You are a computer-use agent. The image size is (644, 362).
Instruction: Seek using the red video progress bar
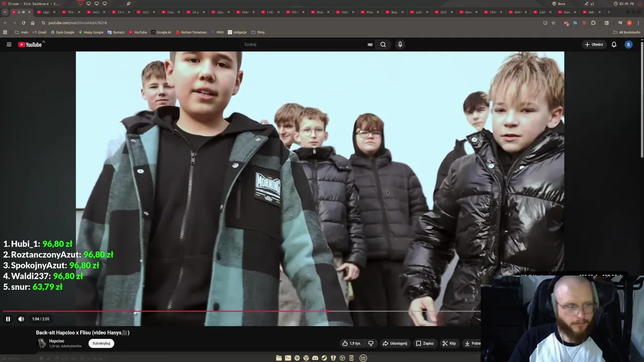click(165, 311)
